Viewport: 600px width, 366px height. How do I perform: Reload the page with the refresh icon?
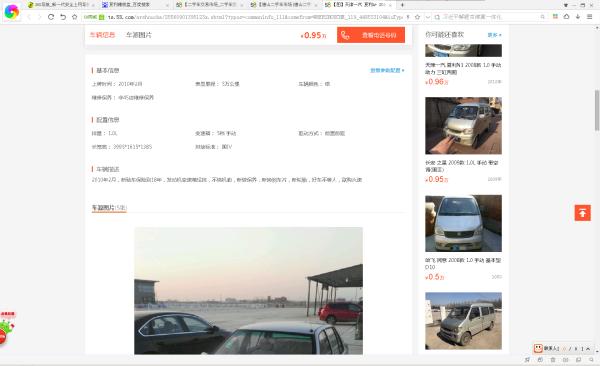(51, 17)
